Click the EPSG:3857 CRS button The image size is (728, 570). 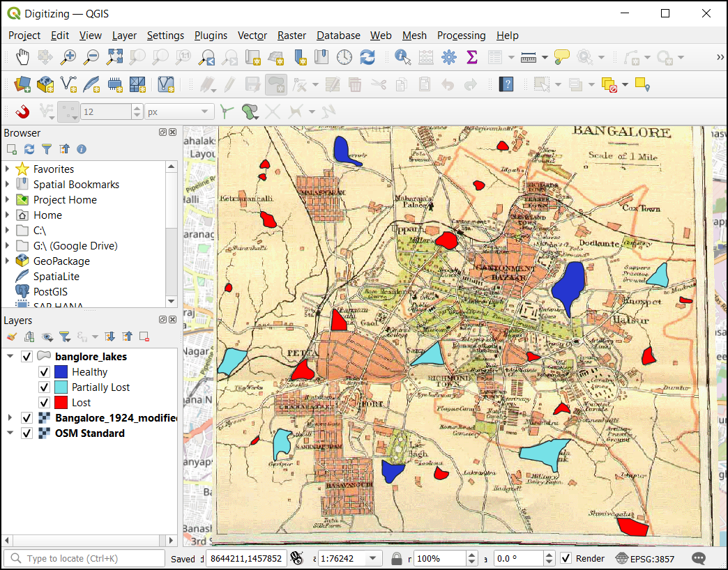tap(645, 558)
